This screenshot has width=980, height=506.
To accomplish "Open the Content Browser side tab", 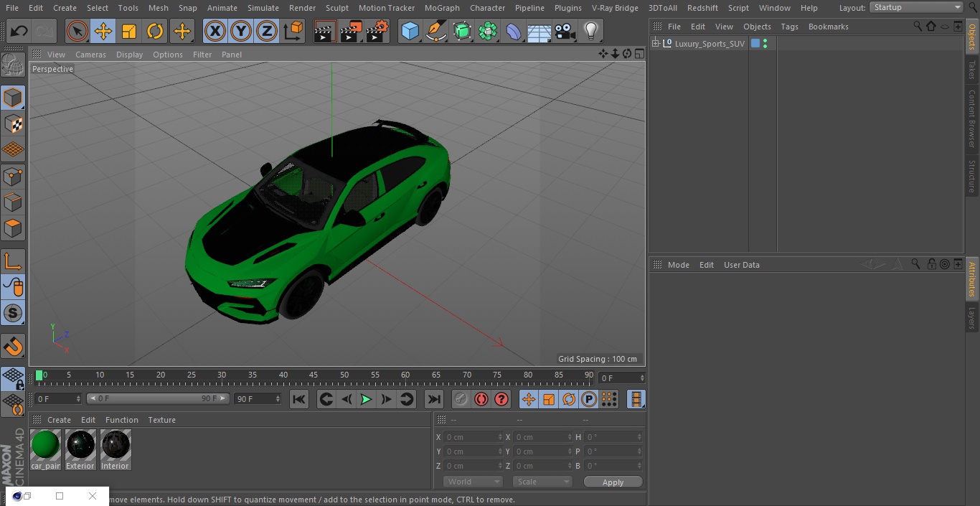I will click(972, 118).
